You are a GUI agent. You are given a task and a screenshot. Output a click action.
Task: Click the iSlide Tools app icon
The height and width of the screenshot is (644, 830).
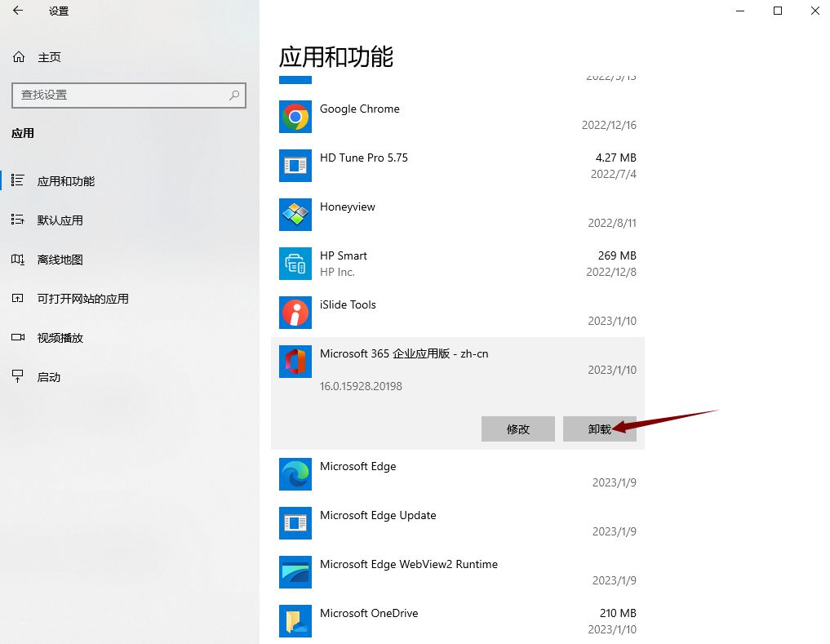pyautogui.click(x=295, y=313)
